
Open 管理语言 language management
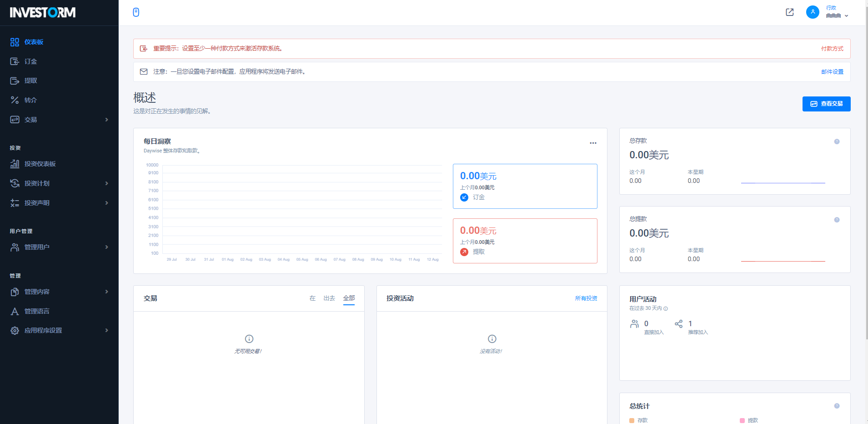[37, 311]
